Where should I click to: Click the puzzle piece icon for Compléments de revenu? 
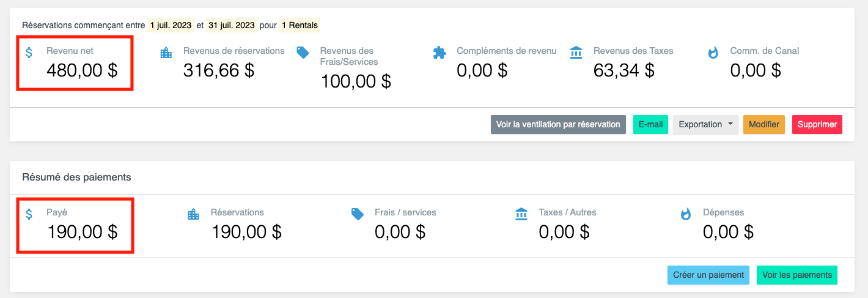click(x=439, y=53)
